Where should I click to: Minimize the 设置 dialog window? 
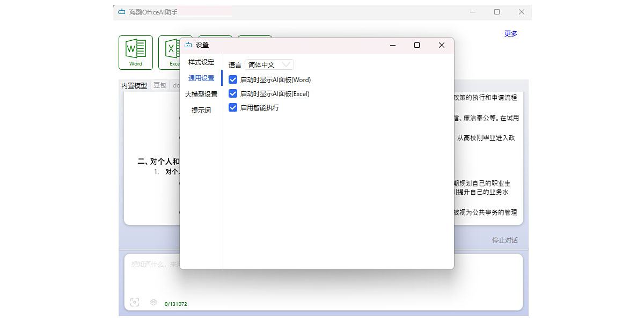click(x=392, y=45)
